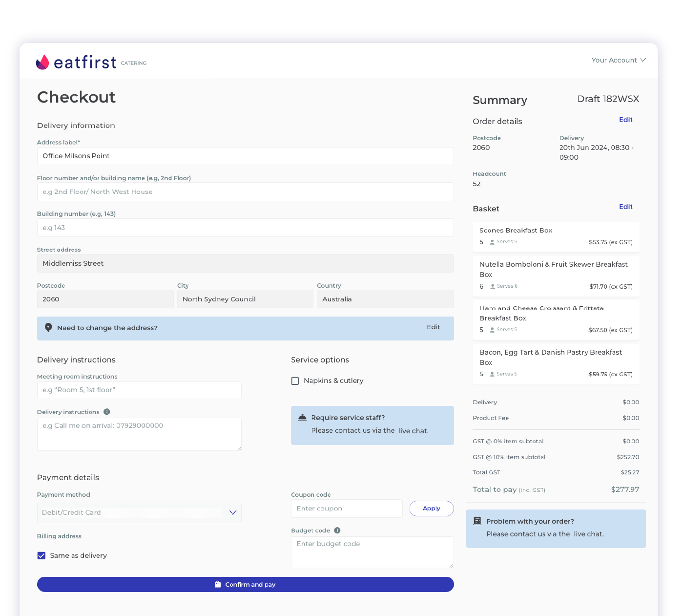Image resolution: width=683 pixels, height=616 pixels.
Task: Click the Product Fee row label
Action: pyautogui.click(x=491, y=418)
